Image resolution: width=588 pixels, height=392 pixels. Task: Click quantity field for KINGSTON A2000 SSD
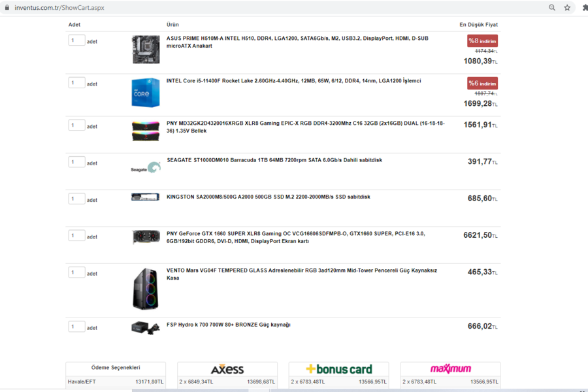[x=76, y=199]
